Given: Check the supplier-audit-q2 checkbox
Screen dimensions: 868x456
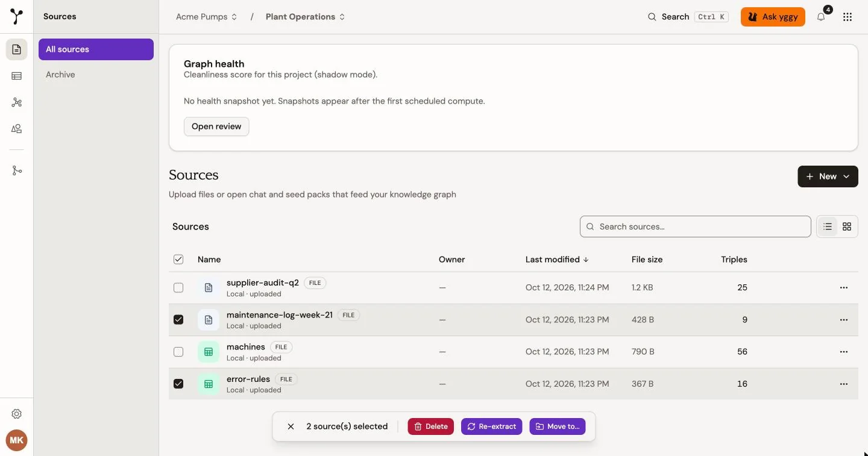Looking at the screenshot, I should click(x=178, y=288).
